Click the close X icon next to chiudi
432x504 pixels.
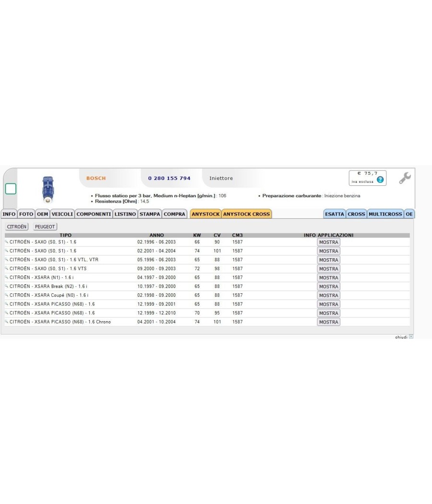pos(411,336)
